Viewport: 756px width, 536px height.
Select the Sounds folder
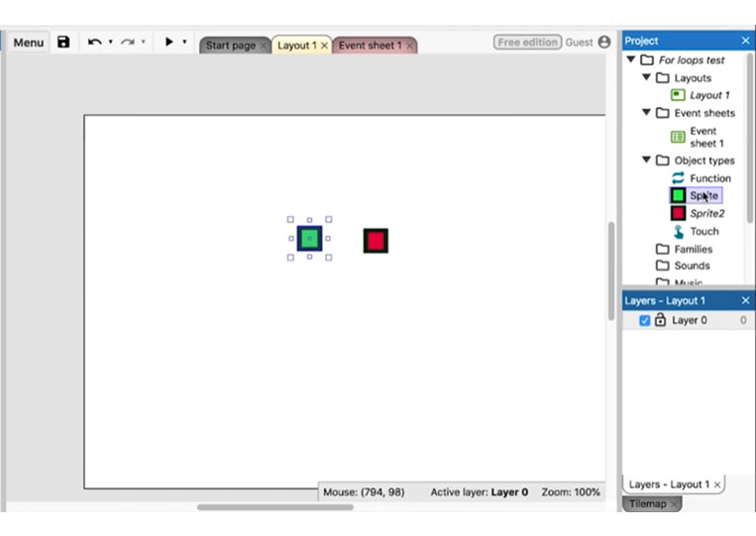click(x=692, y=266)
